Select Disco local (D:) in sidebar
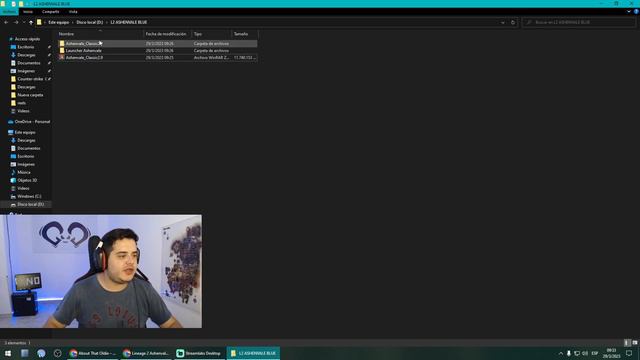The height and width of the screenshot is (360, 640). pyautogui.click(x=30, y=204)
